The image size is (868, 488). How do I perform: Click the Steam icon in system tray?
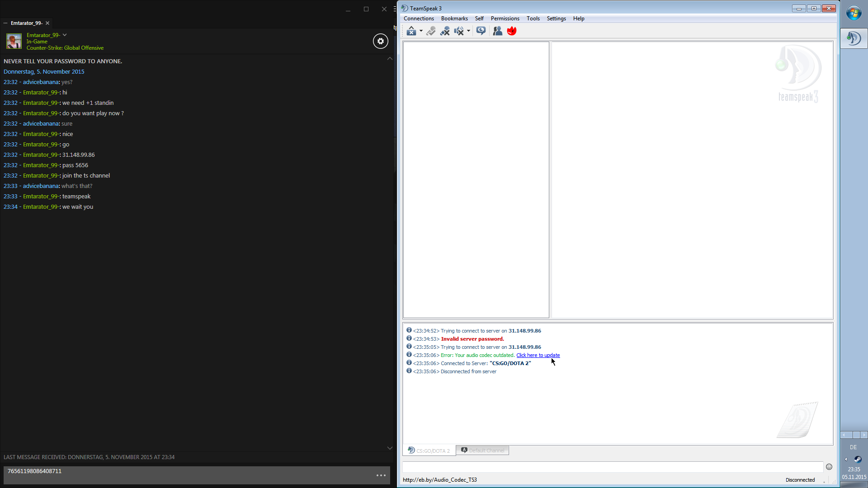tap(858, 459)
